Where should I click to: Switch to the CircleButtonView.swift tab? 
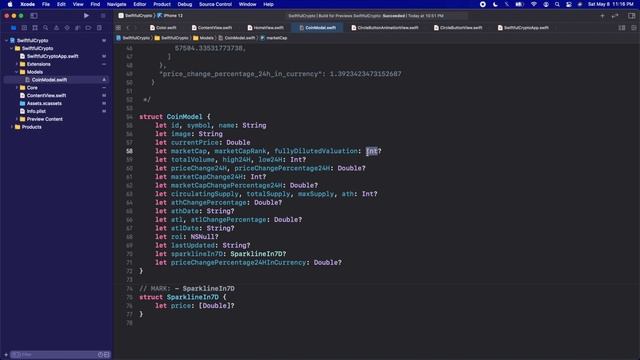[x=458, y=28]
